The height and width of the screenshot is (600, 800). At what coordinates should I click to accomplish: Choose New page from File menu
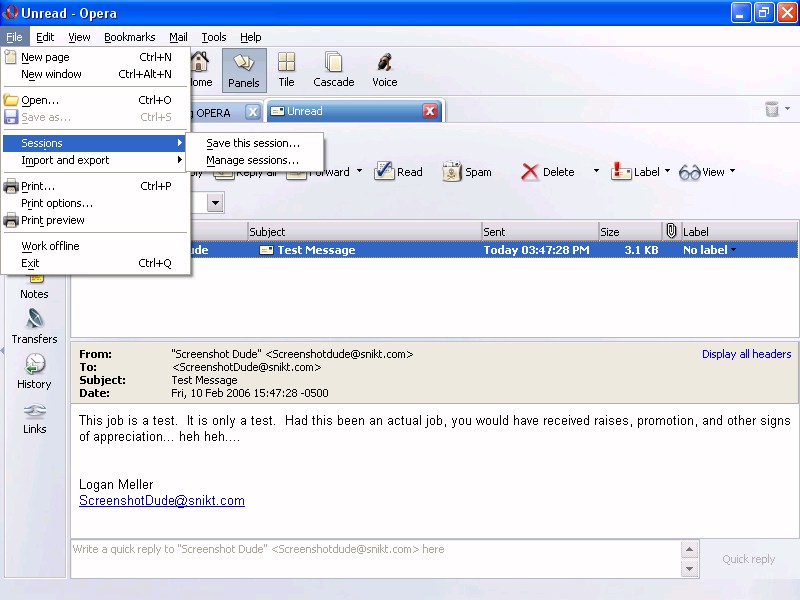click(96, 57)
